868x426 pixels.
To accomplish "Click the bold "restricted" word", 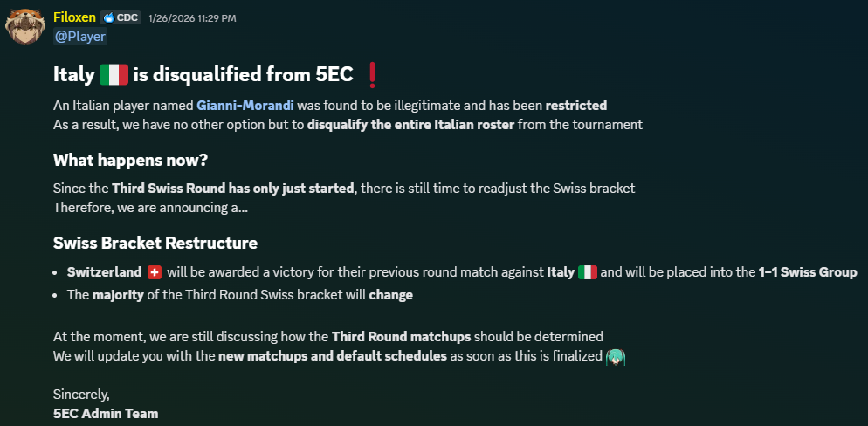I will pos(575,105).
